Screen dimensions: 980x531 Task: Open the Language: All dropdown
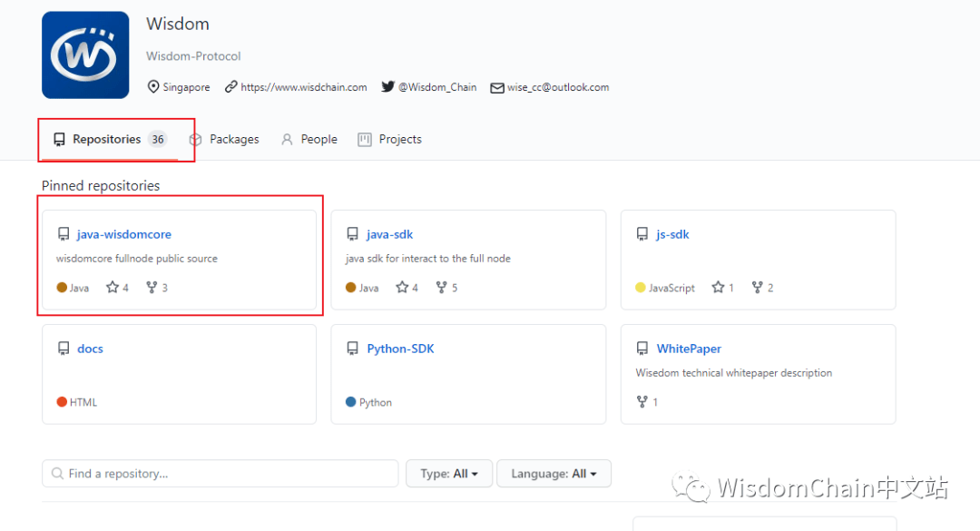[554, 474]
